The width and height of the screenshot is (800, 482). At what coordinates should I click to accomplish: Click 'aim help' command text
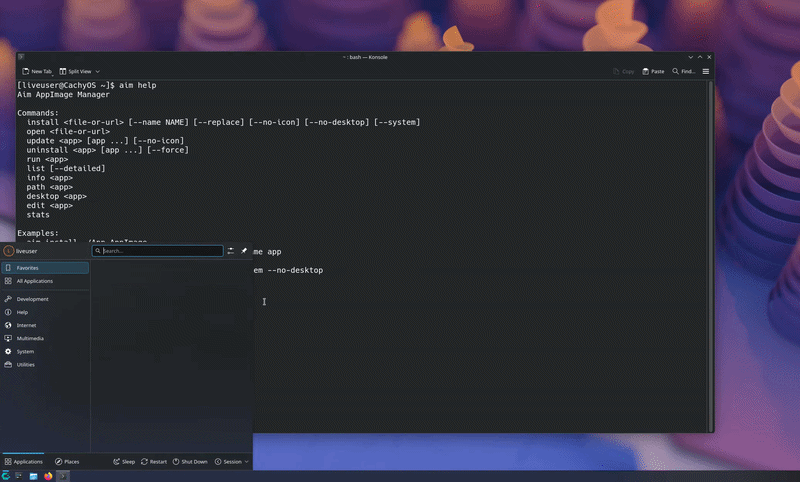(138, 85)
